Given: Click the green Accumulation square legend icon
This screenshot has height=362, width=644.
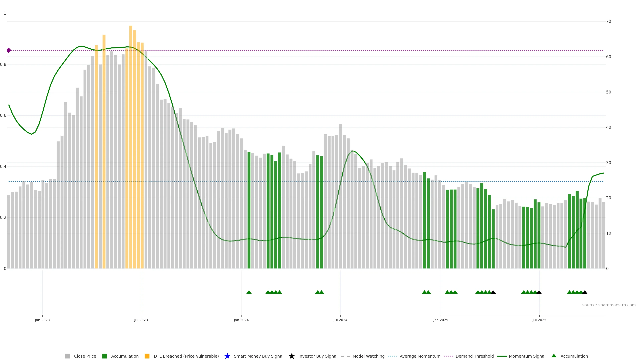Looking at the screenshot, I should pyautogui.click(x=104, y=356).
